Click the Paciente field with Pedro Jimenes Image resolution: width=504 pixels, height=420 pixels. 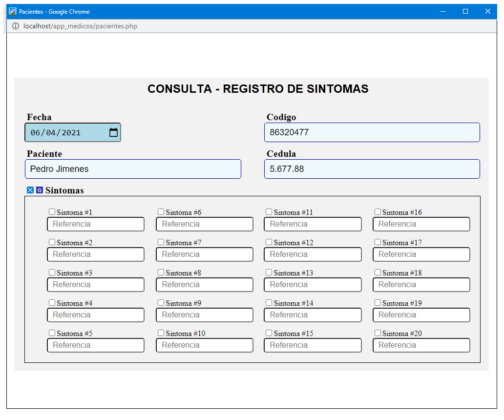[x=133, y=169]
